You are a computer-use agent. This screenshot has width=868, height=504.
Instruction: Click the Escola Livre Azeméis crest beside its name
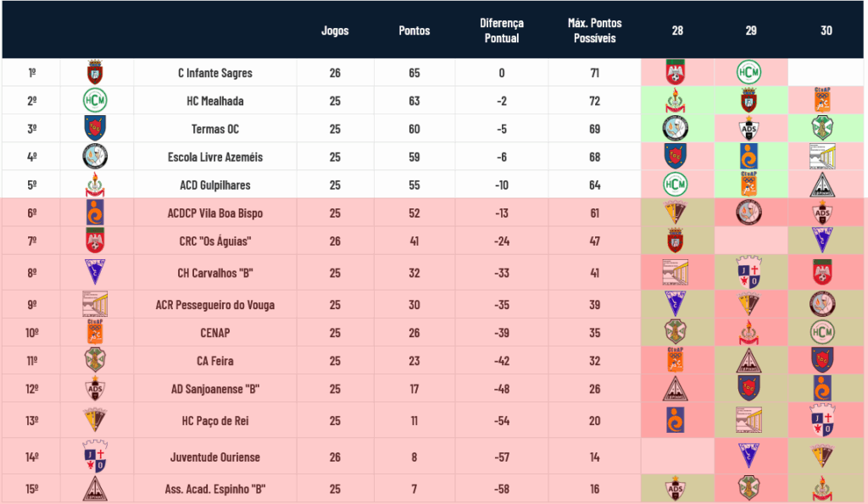(95, 157)
